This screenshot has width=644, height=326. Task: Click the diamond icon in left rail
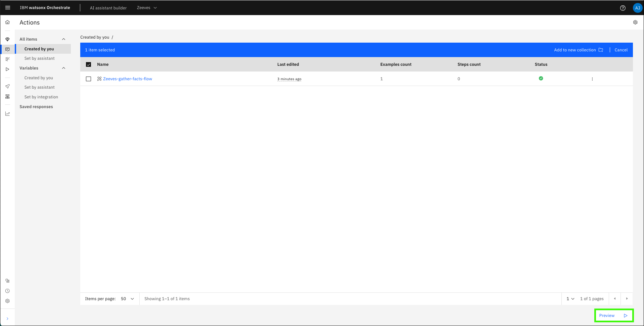[x=7, y=39]
